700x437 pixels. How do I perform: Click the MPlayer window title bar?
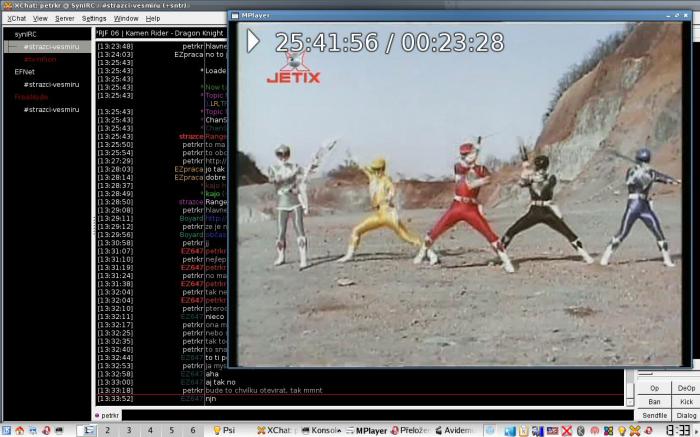coord(460,15)
